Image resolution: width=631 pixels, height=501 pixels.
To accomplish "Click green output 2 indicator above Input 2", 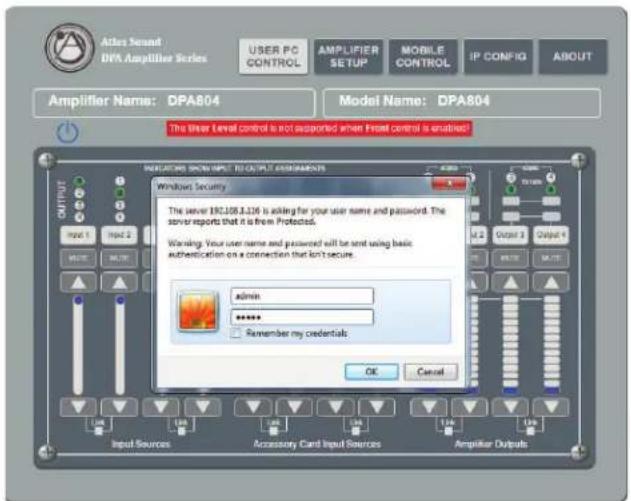I will [x=120, y=193].
